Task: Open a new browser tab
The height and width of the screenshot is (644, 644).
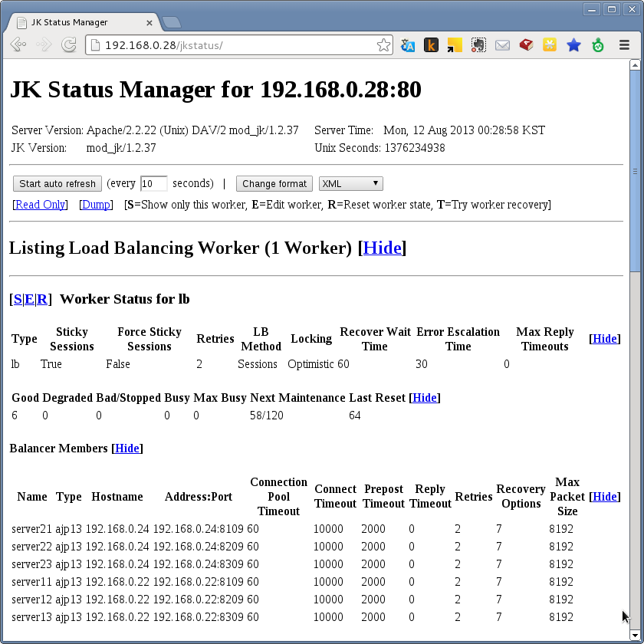Action: (x=172, y=22)
